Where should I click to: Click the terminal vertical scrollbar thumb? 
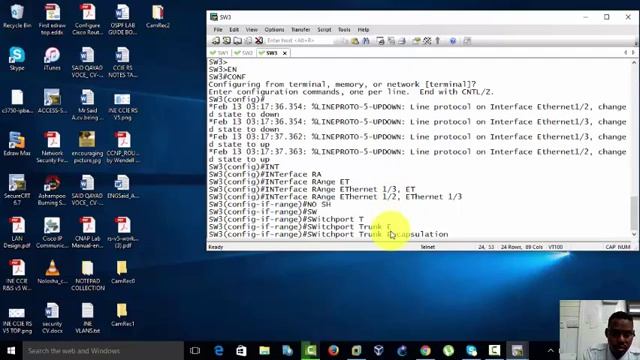click(634, 213)
